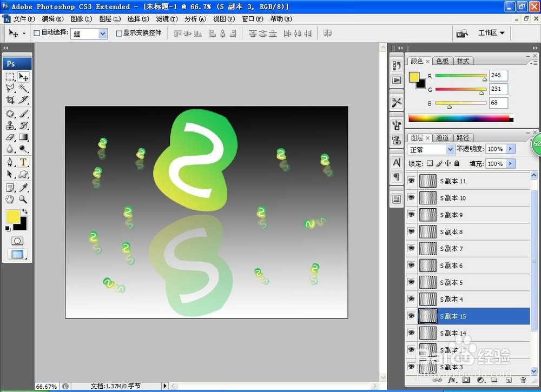Open the status bar info arrow
The height and width of the screenshot is (392, 541).
click(x=165, y=386)
